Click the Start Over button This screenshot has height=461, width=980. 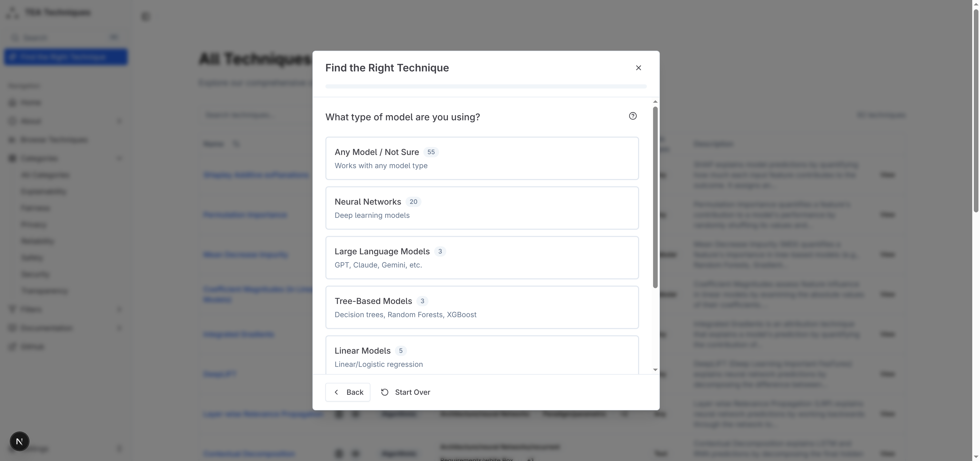(x=412, y=392)
